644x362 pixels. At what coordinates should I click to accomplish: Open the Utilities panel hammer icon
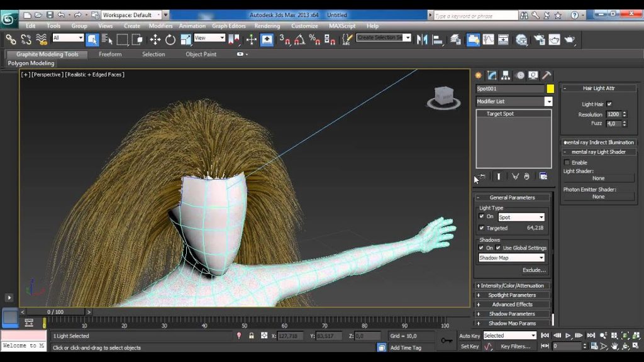pyautogui.click(x=546, y=75)
